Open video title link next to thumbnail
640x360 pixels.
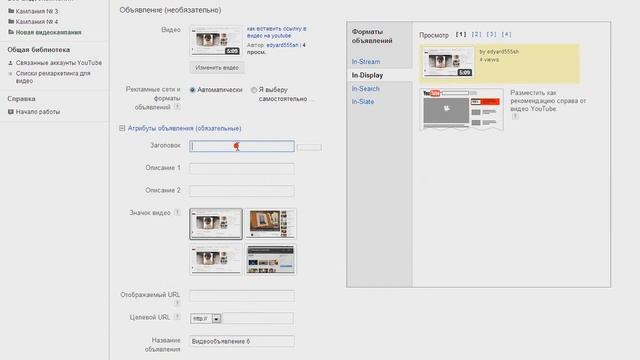[276, 32]
